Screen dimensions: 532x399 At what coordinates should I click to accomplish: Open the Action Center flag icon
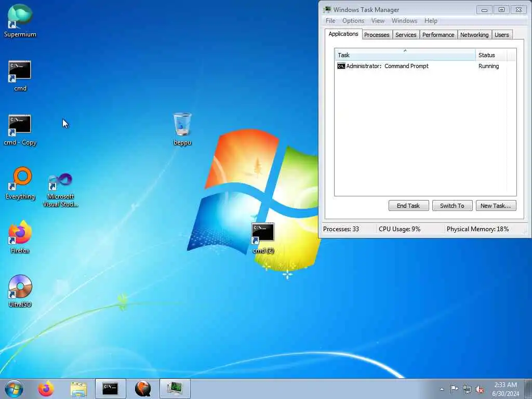(x=454, y=389)
